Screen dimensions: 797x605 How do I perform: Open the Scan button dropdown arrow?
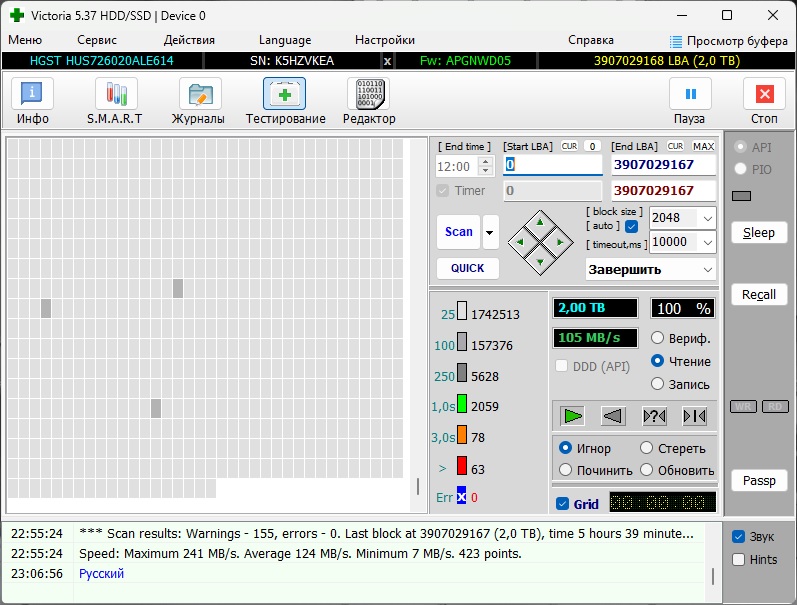(x=490, y=232)
